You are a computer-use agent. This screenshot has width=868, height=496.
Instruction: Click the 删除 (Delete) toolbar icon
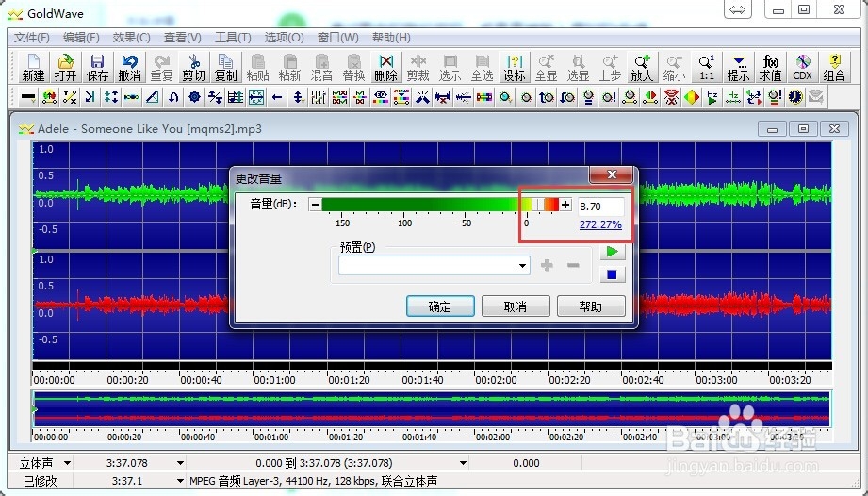pos(386,68)
